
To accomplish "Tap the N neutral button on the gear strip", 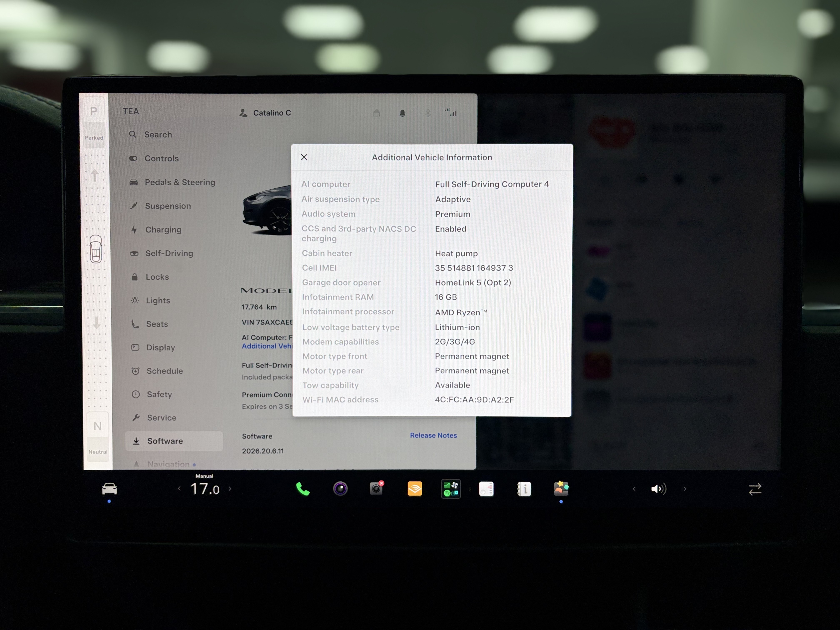I will coord(97,426).
